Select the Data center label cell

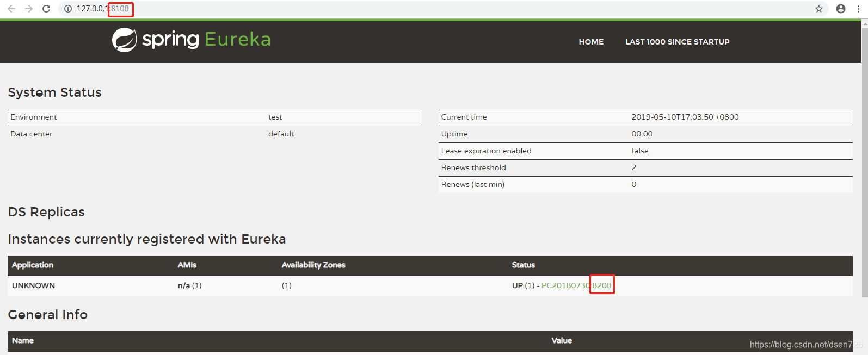[x=31, y=134]
